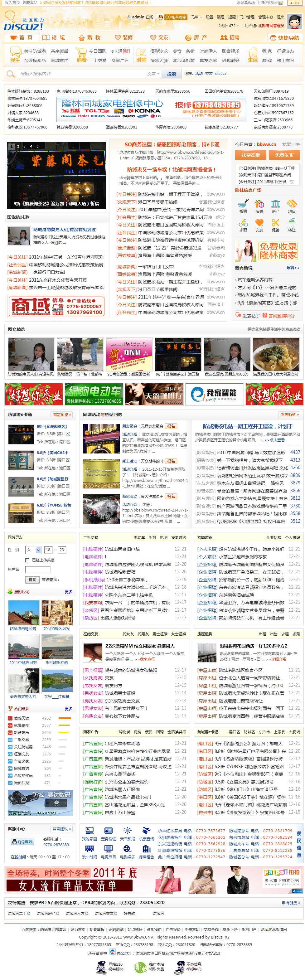Open the 文章 search type dropdown
Image resolution: width=305 pixels, height=980 pixels.
[153, 74]
